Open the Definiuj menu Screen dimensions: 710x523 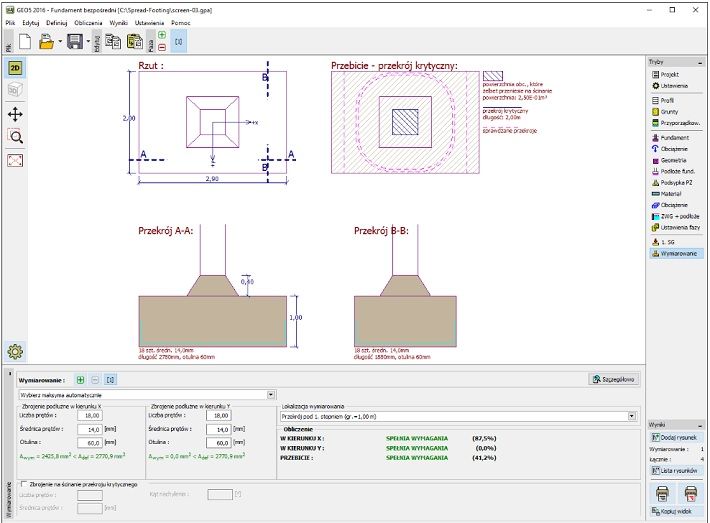click(x=57, y=23)
